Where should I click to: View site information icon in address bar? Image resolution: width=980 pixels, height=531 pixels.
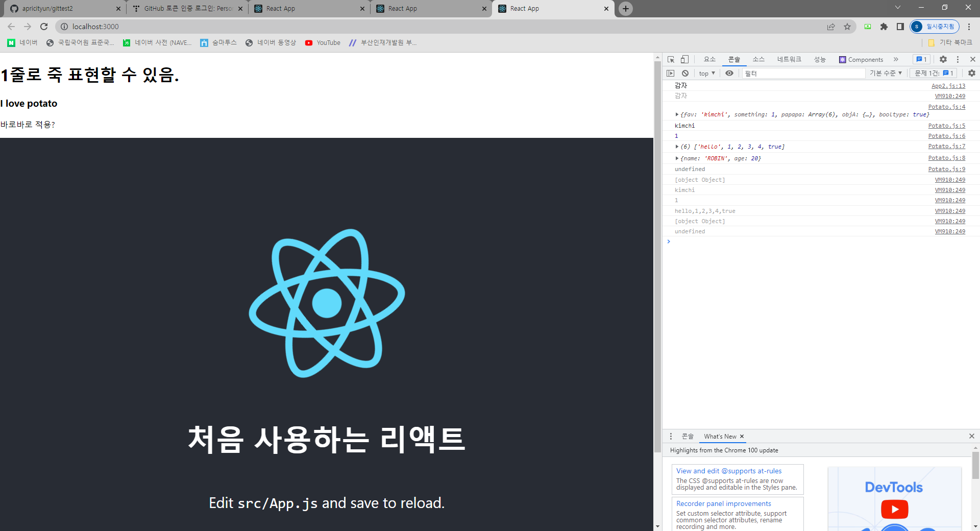click(x=64, y=27)
